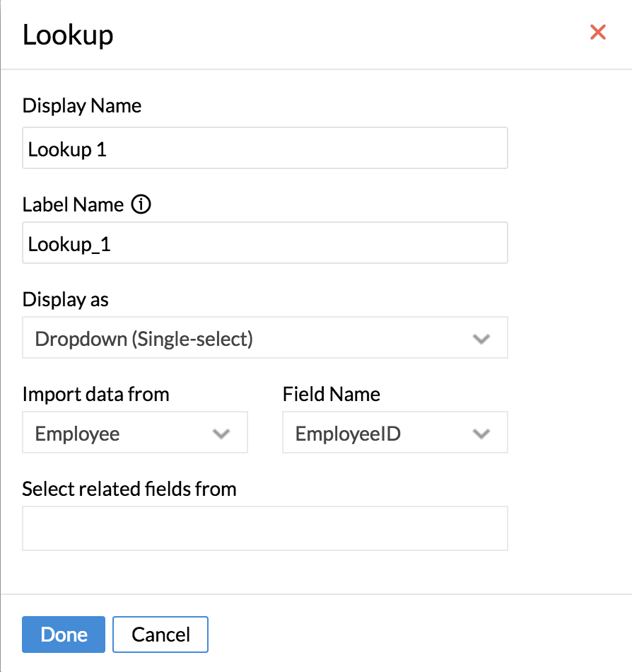Click the Display Name label text
The width and height of the screenshot is (632, 672).
[82, 106]
